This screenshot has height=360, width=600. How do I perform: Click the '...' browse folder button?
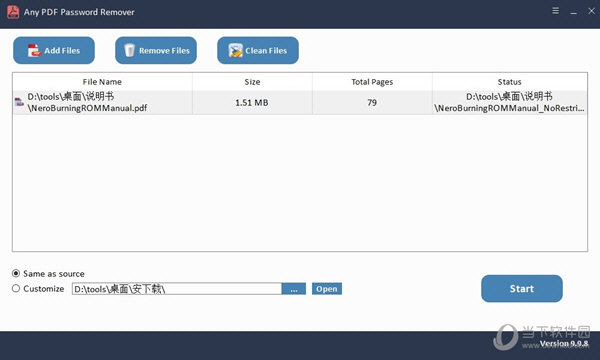click(x=294, y=288)
